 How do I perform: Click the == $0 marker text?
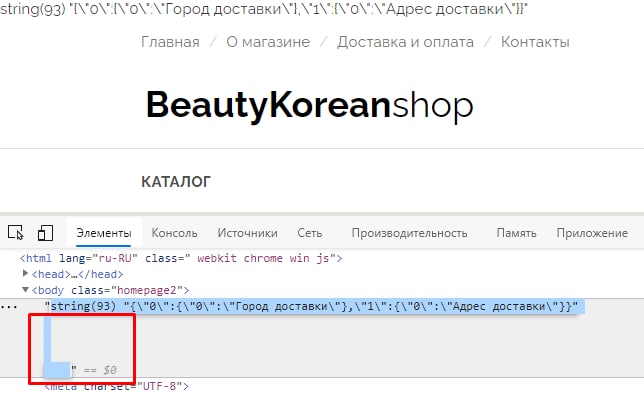coord(100,370)
